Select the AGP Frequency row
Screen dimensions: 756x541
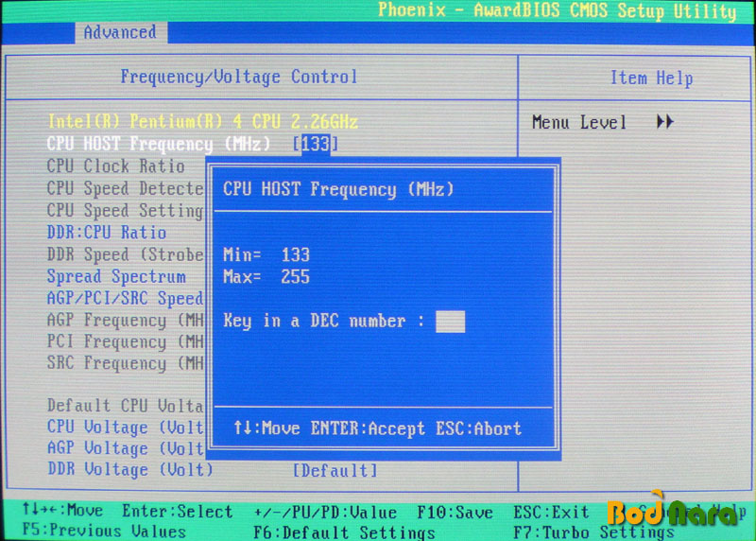coord(126,320)
